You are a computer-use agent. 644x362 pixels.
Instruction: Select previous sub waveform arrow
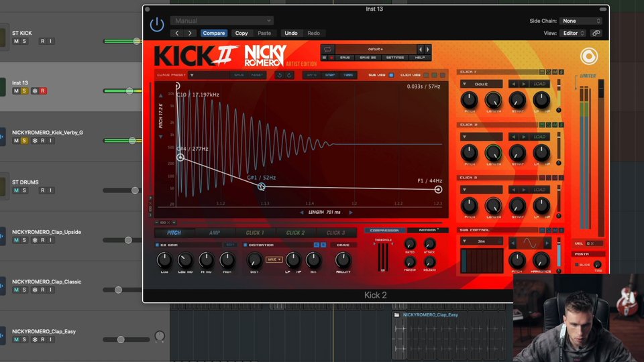(x=513, y=243)
